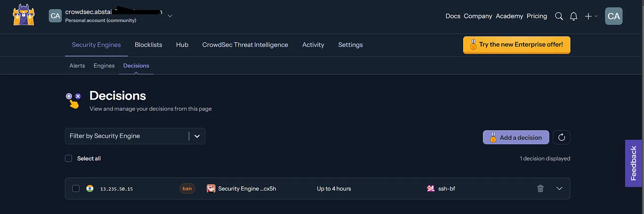Open the Docs link
Screen dimensions: 644x214
(x=453, y=16)
